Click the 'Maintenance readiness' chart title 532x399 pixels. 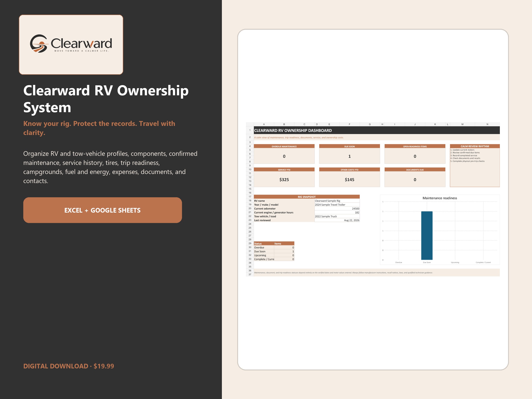click(x=440, y=198)
